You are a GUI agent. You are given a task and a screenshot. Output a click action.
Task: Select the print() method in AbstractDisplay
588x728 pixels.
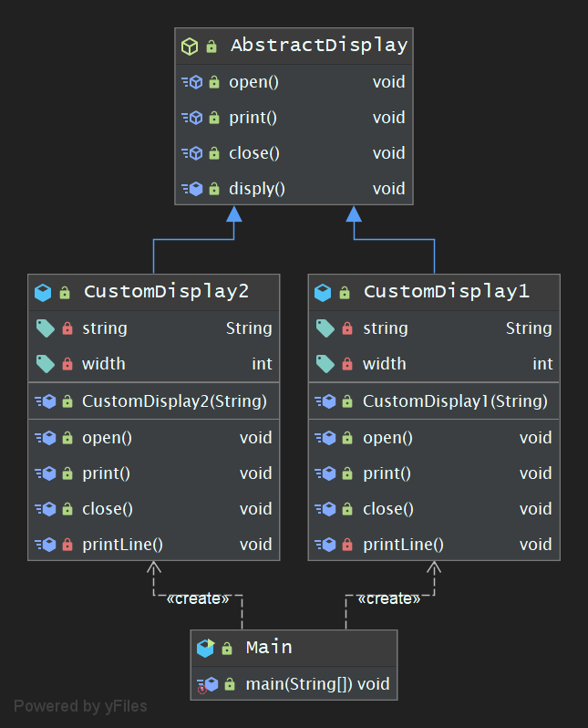tap(253, 118)
